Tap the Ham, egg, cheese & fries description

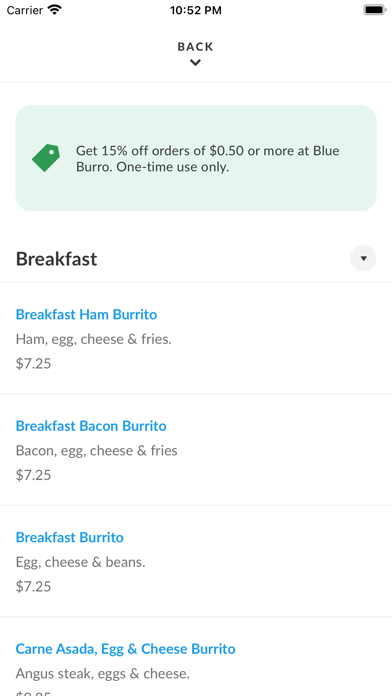coord(94,339)
